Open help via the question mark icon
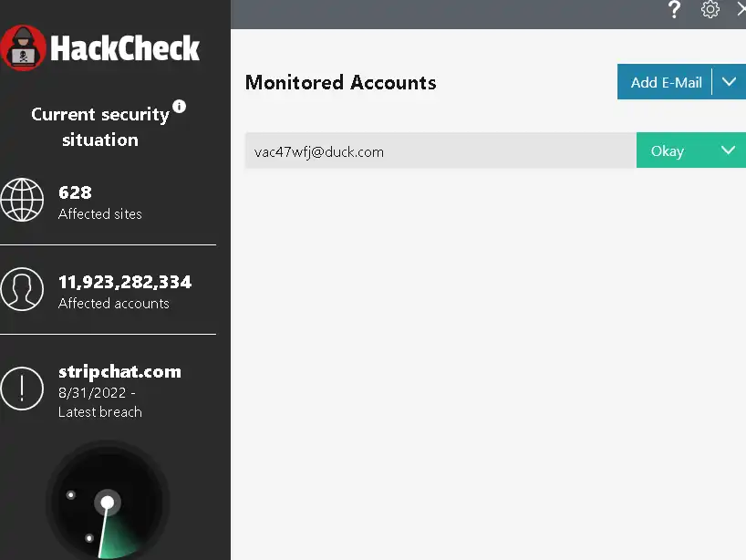746x560 pixels. pyautogui.click(x=675, y=10)
